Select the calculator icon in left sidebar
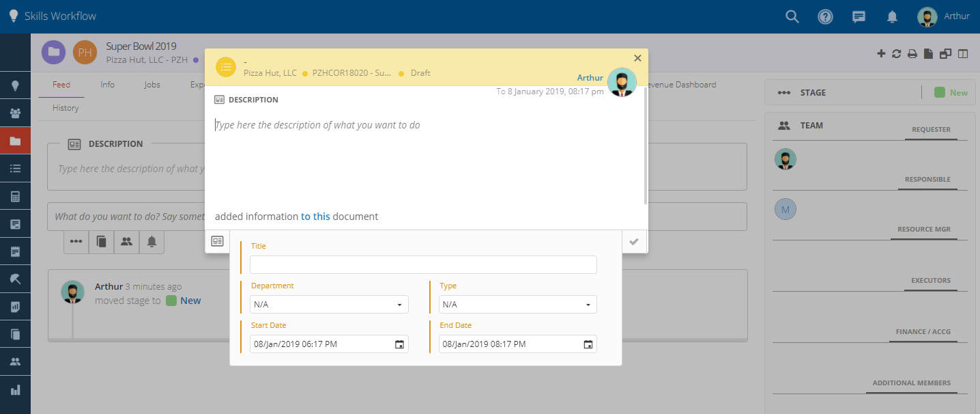The height and width of the screenshot is (414, 980). click(15, 196)
